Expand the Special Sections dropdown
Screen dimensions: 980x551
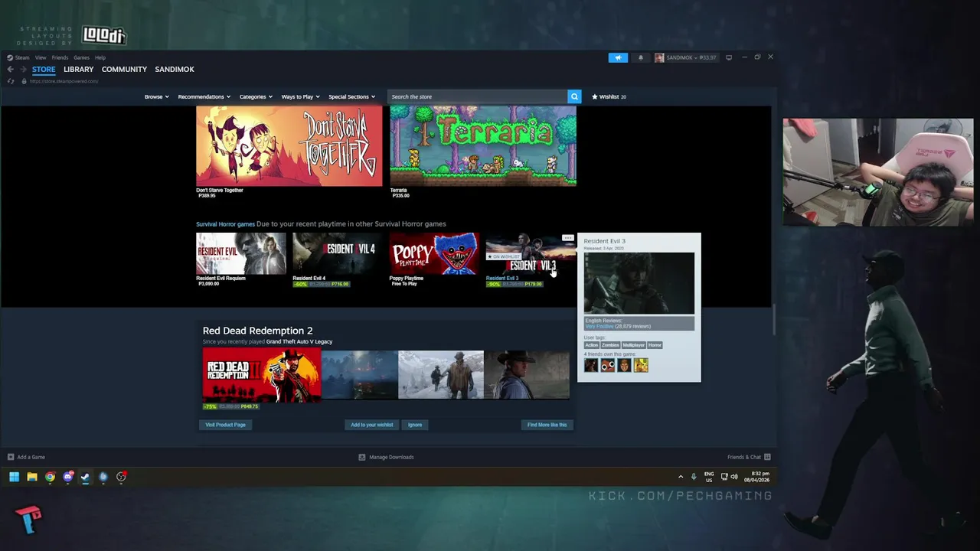(351, 97)
